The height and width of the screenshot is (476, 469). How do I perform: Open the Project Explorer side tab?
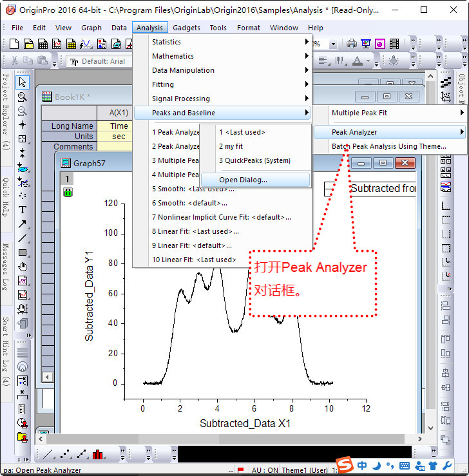[x=5, y=112]
